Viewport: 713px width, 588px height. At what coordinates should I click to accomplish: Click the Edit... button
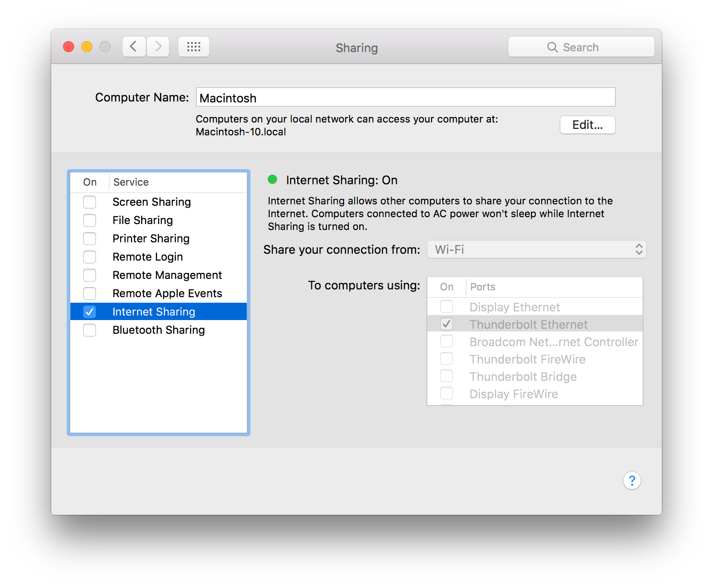[x=587, y=125]
